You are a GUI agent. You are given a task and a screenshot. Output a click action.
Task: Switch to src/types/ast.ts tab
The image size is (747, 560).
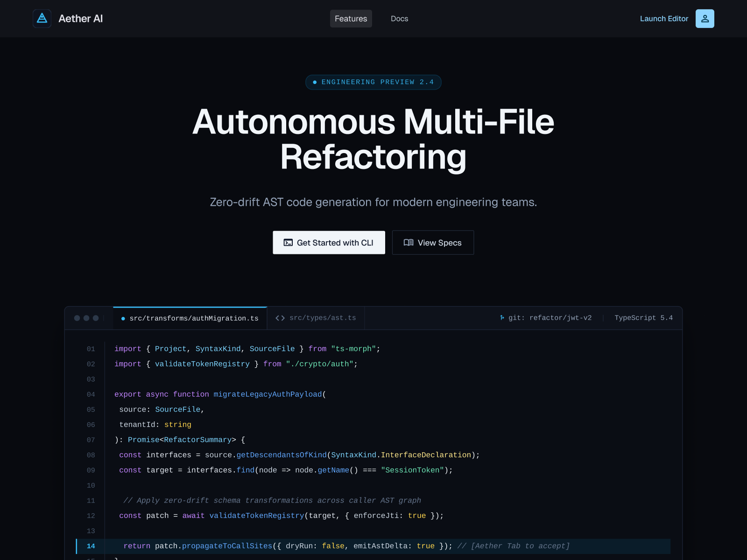316,318
